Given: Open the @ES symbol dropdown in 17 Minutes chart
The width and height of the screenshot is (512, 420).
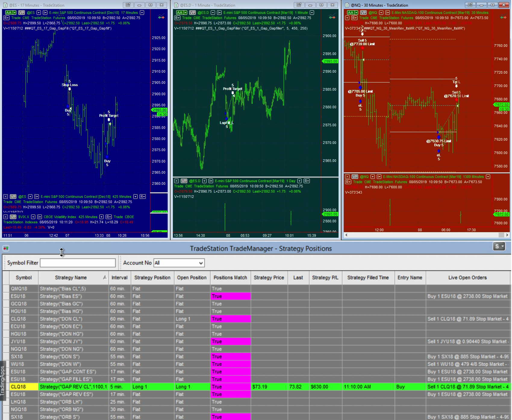Looking at the screenshot, I should pos(39,13).
